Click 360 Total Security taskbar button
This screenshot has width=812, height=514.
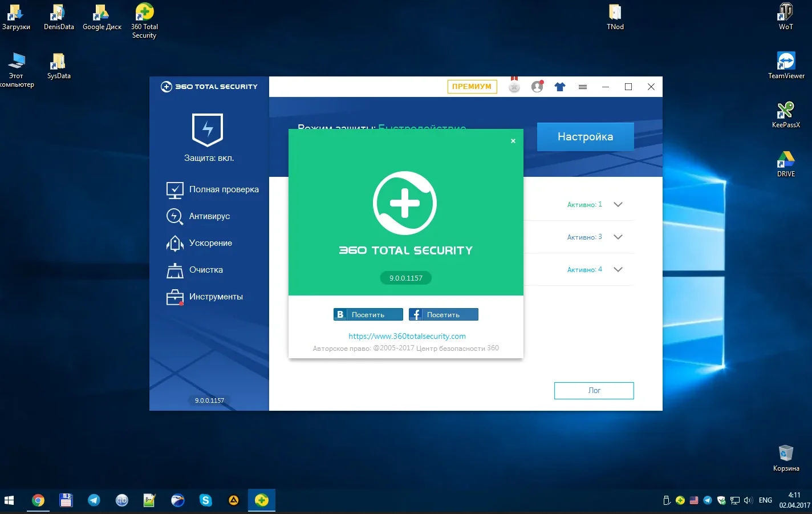[262, 500]
